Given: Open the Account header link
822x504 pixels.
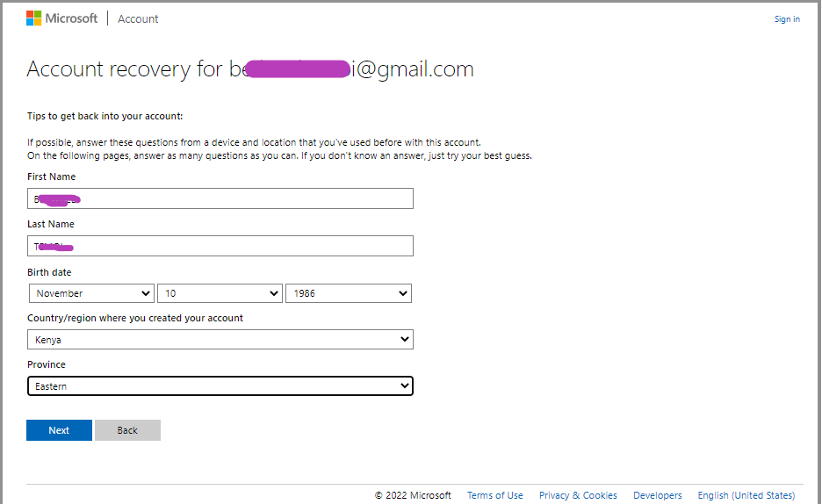Looking at the screenshot, I should [x=138, y=18].
